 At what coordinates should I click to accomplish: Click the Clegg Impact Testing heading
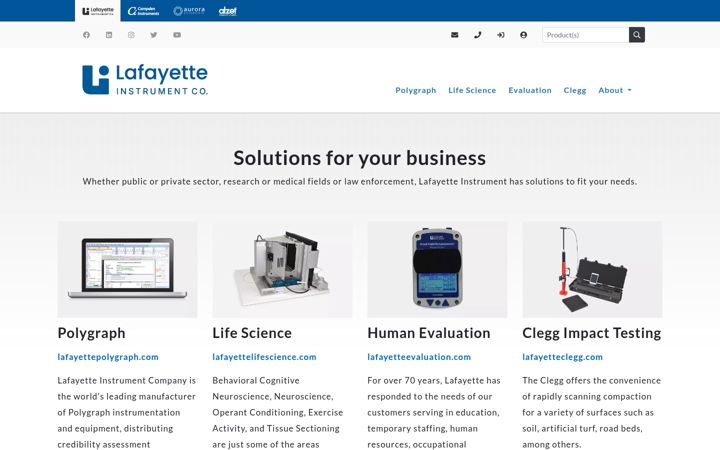591,333
